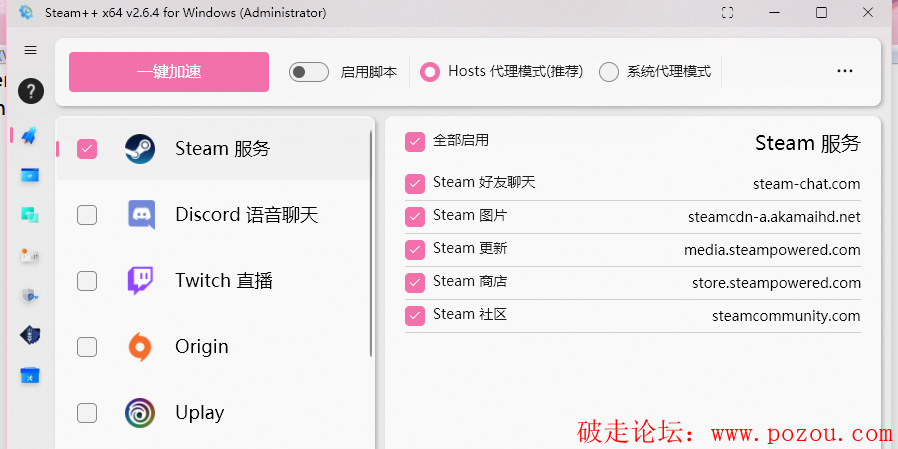The width and height of the screenshot is (898, 449).
Task: Enable the Discord 语音聊天 checkbox
Action: tap(87, 215)
